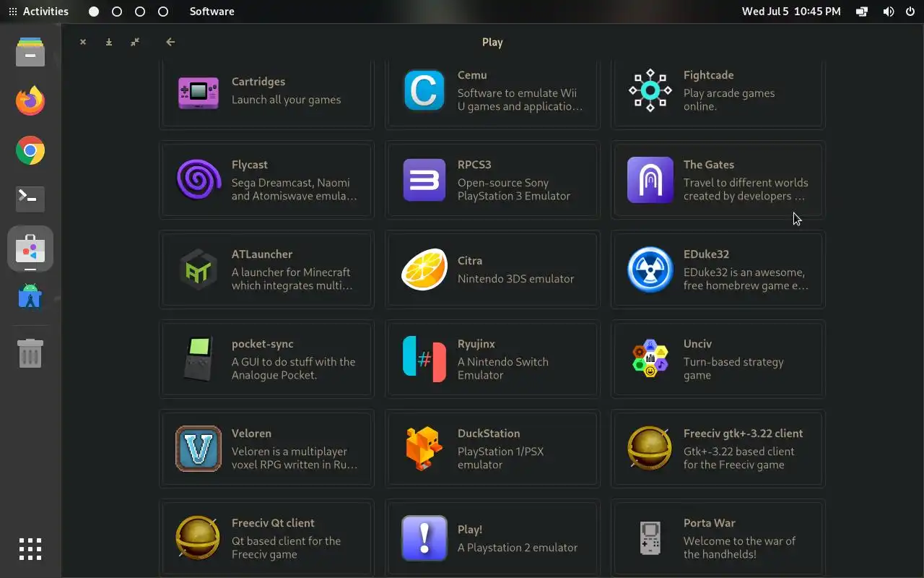Select the ATLauncher cube icon
The height and width of the screenshot is (578, 924).
[199, 269]
